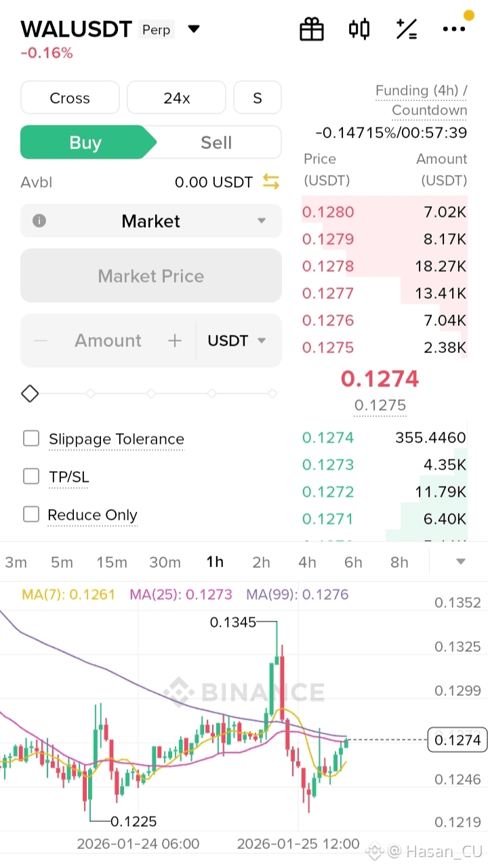Change the 24x leverage setting
This screenshot has width=488, height=868.
coord(176,98)
